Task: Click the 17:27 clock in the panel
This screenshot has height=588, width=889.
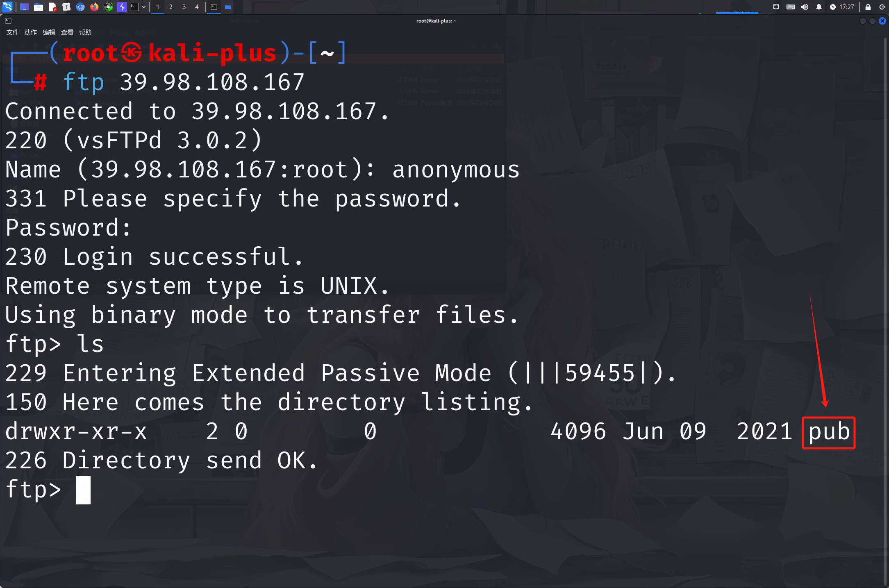Action: pos(847,7)
